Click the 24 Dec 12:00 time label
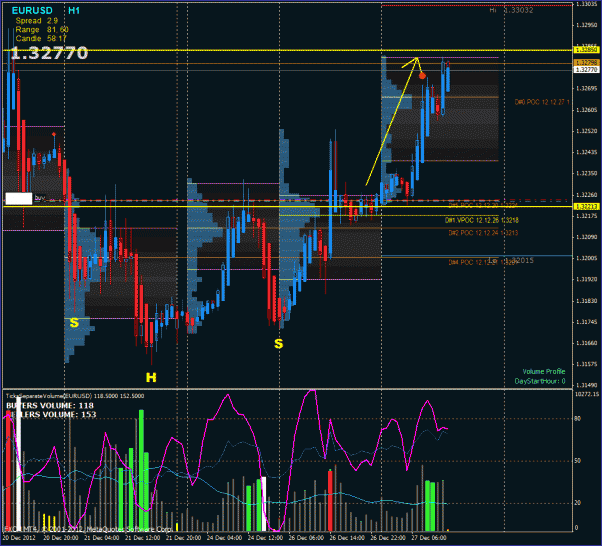The image size is (602, 546). (266, 538)
